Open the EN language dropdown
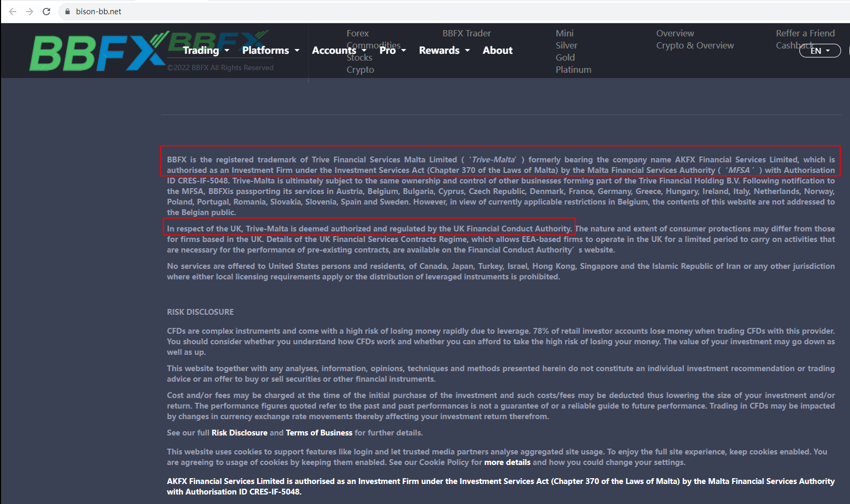Image resolution: width=850 pixels, height=504 pixels. point(820,51)
